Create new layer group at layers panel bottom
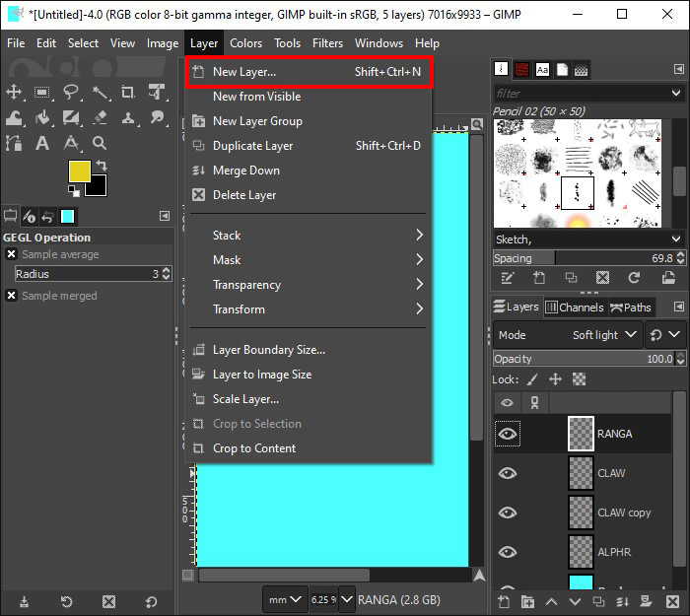 [527, 601]
